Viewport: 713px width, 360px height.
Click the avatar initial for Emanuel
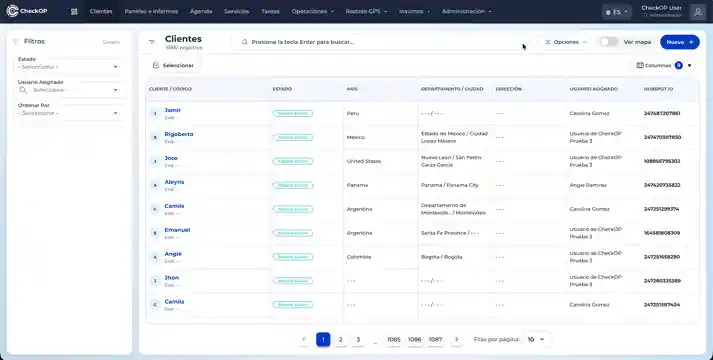coord(155,233)
